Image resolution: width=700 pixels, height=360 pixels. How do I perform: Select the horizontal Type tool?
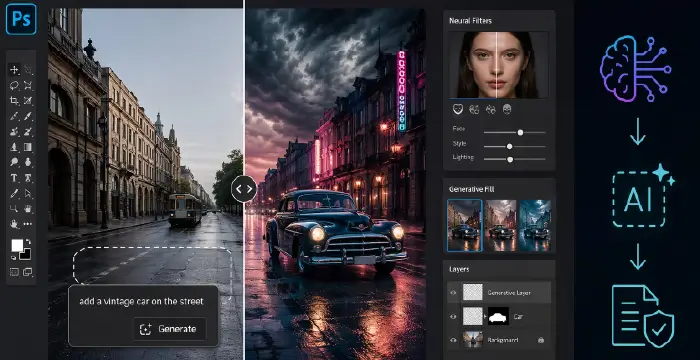click(x=14, y=178)
